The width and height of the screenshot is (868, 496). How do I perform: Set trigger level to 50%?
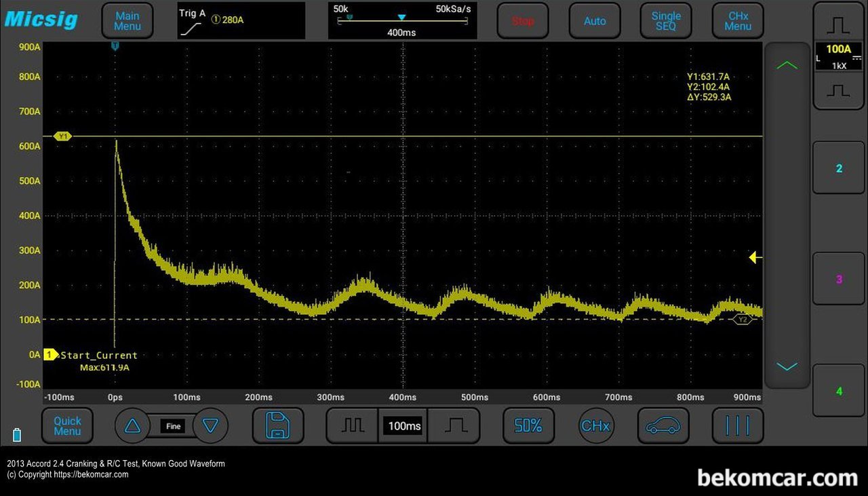[x=528, y=425]
